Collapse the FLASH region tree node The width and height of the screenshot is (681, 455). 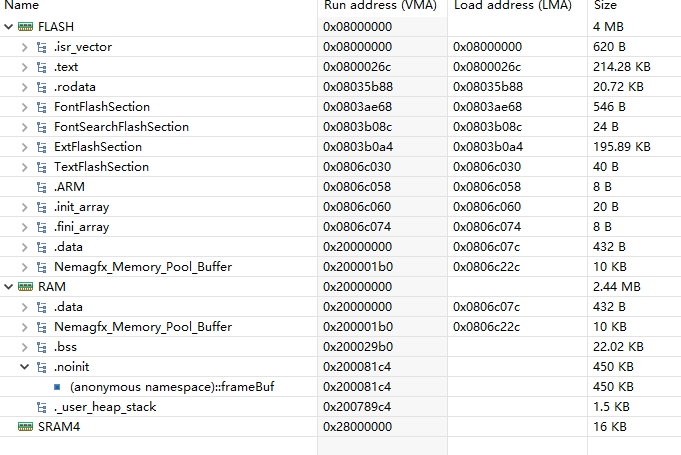[x=8, y=27]
